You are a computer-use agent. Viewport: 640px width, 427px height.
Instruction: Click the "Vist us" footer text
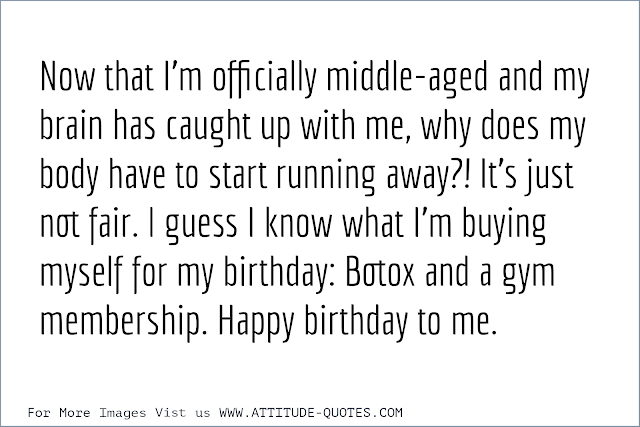178,412
